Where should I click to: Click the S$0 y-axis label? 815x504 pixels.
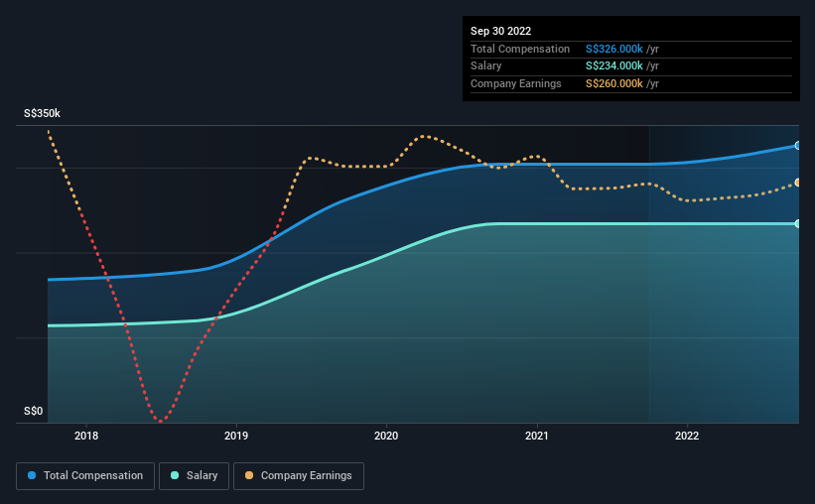[34, 411]
